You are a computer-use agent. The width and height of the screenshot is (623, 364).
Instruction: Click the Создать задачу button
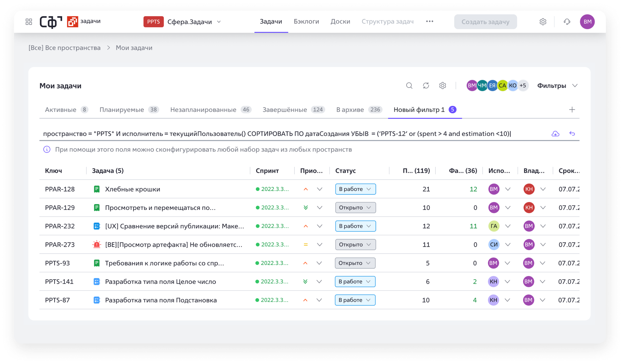coord(485,22)
